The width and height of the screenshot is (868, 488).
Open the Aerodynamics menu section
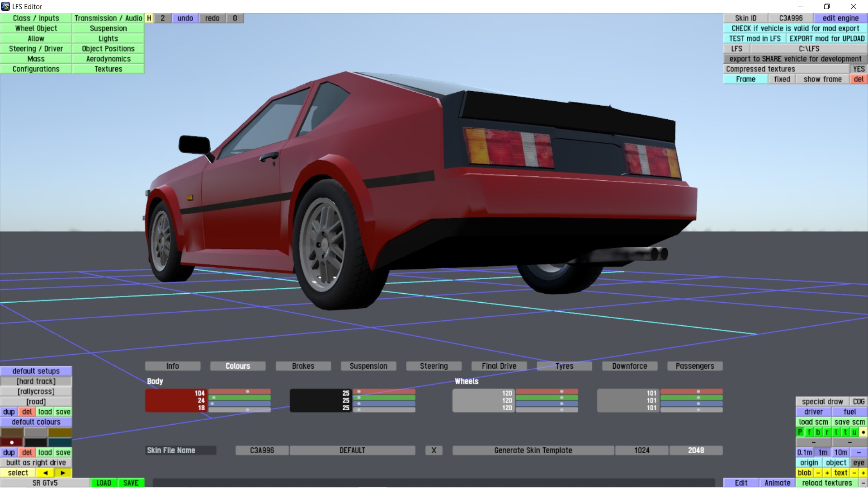pyautogui.click(x=108, y=59)
